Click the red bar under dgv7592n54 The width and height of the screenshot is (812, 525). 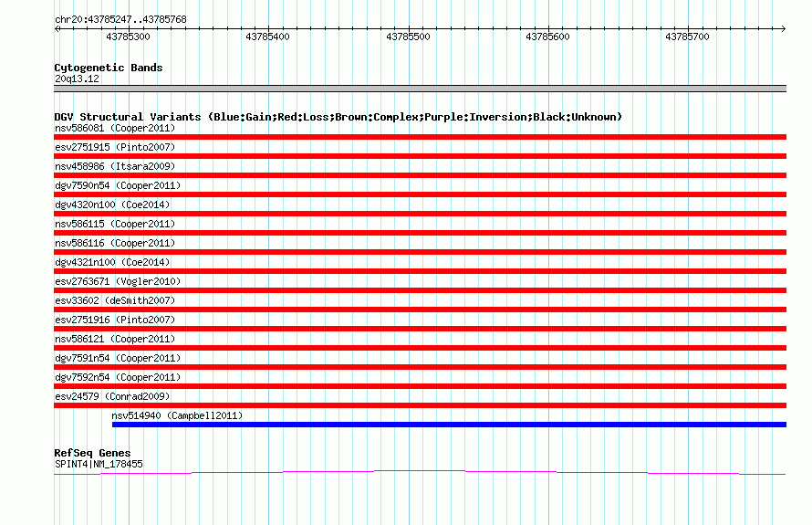pos(420,386)
